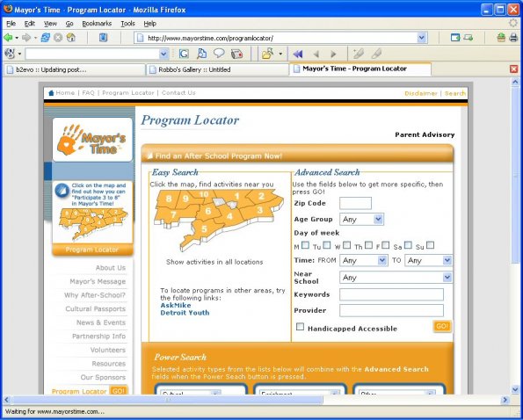This screenshot has width=523, height=420.
Task: Click Show activities in all locations
Action: click(214, 262)
